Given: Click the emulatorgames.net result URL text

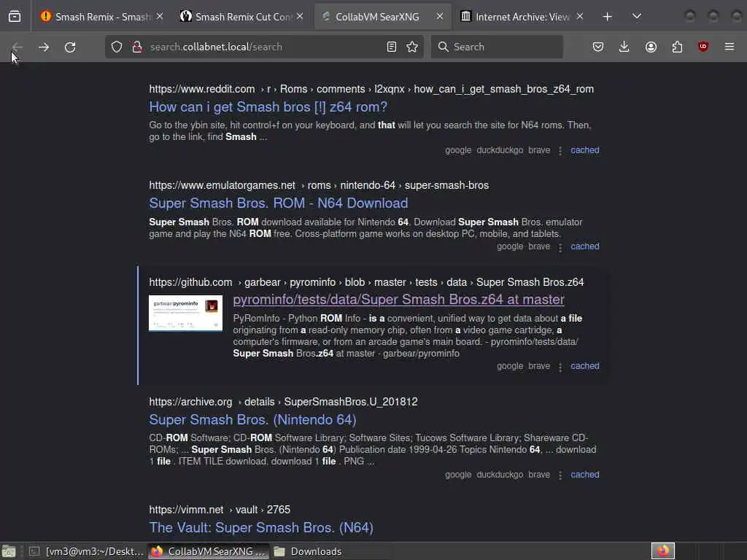Looking at the screenshot, I should 319,185.
